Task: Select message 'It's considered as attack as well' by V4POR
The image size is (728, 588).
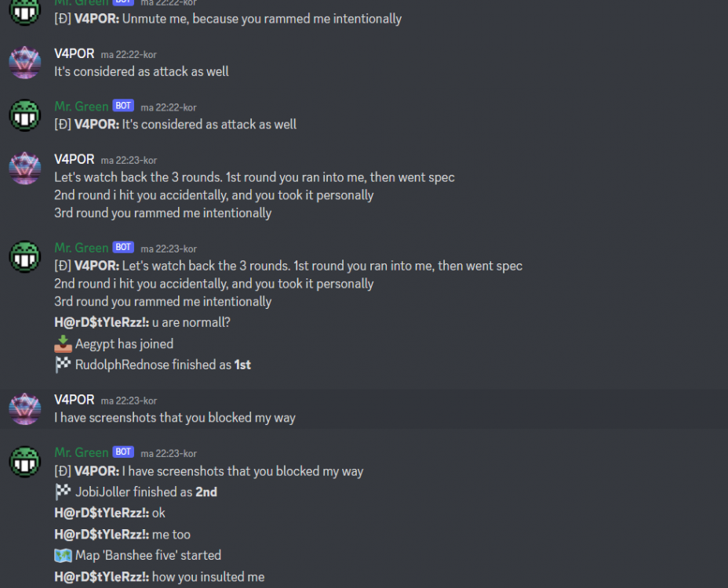Action: [x=141, y=71]
